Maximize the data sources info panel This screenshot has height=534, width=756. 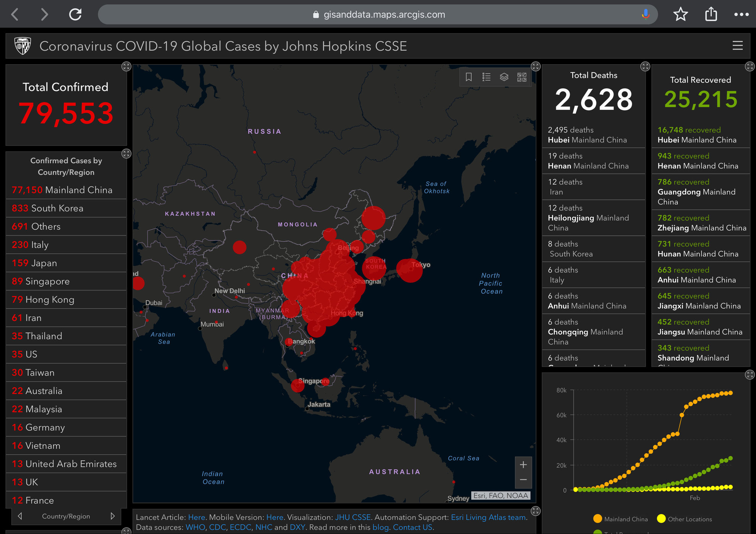pos(536,511)
